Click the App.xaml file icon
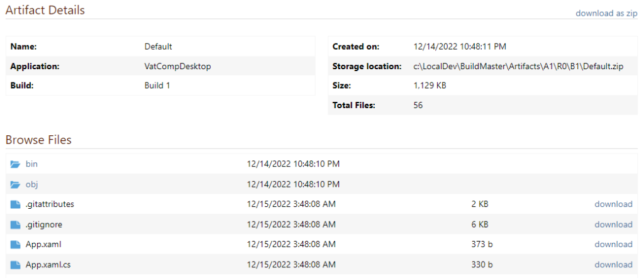This screenshot has height=278, width=644. click(16, 245)
